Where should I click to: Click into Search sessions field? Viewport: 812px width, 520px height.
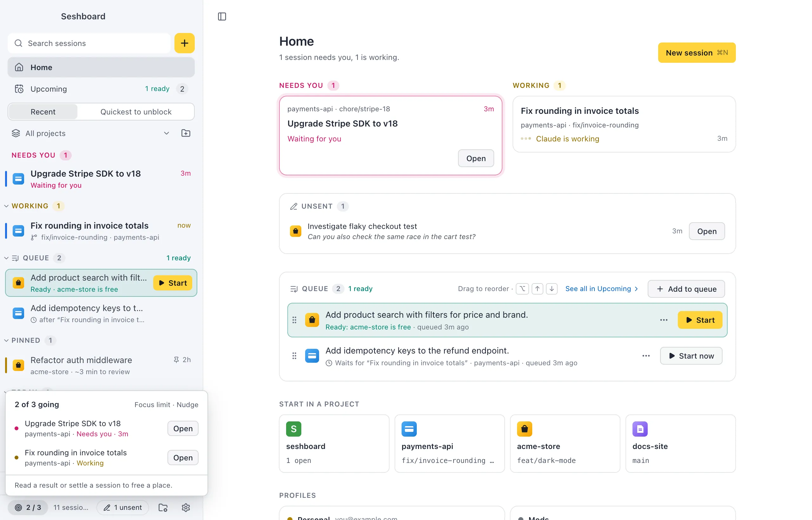(x=89, y=43)
